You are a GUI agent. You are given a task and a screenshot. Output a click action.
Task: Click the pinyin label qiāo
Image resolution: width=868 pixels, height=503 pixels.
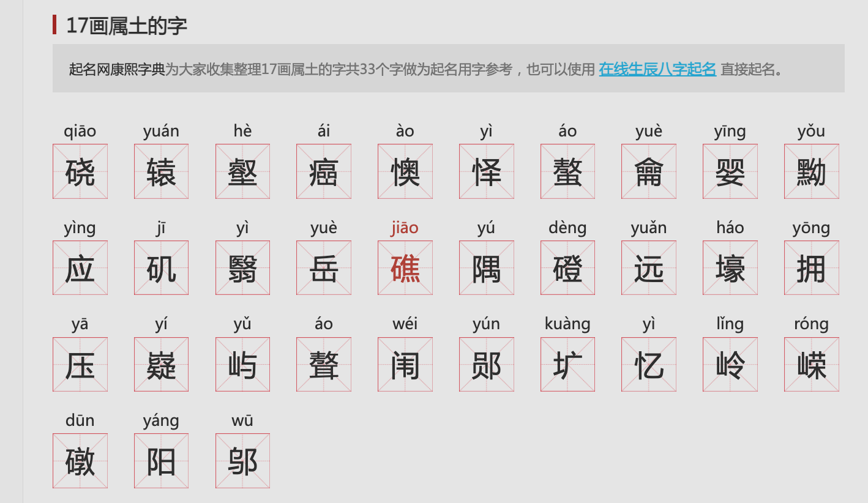(80, 131)
